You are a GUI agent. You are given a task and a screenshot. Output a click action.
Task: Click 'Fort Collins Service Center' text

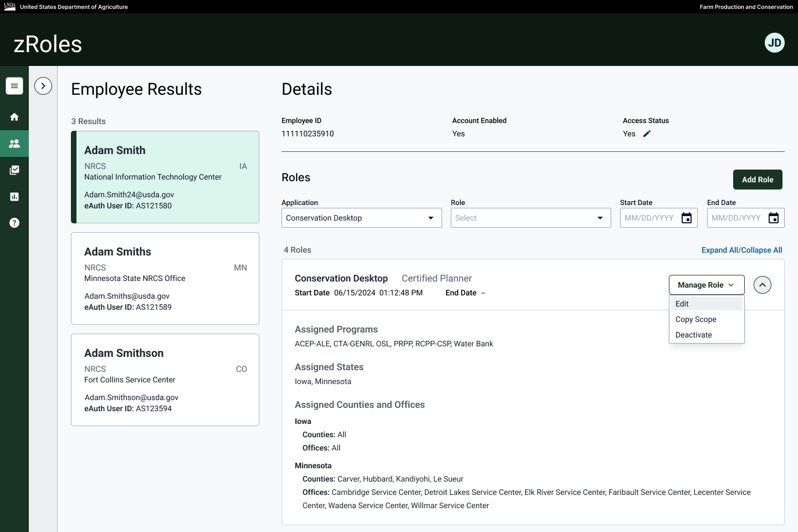pos(130,380)
